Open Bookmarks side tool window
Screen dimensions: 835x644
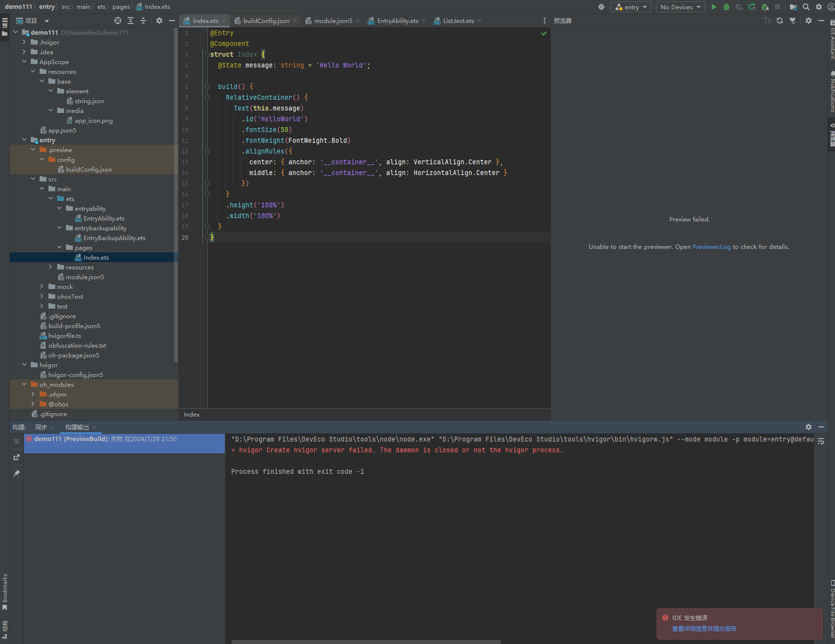click(x=5, y=592)
